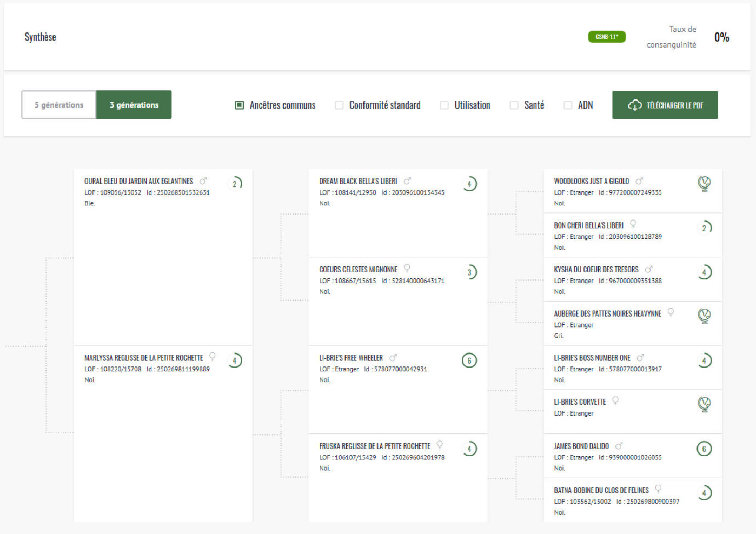Click the male symbol next to DREAM BLACK BELLA'S LIBERI
756x534 pixels.
point(407,181)
